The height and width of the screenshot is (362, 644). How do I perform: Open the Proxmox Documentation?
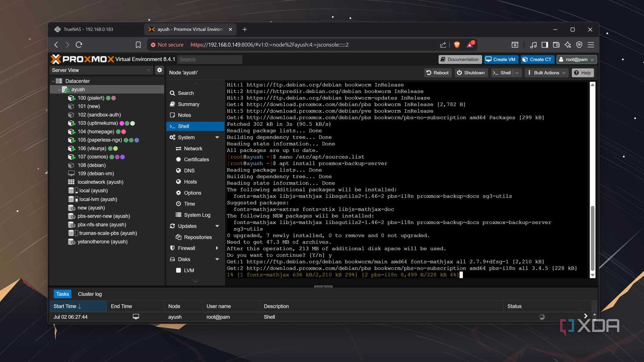click(460, 59)
